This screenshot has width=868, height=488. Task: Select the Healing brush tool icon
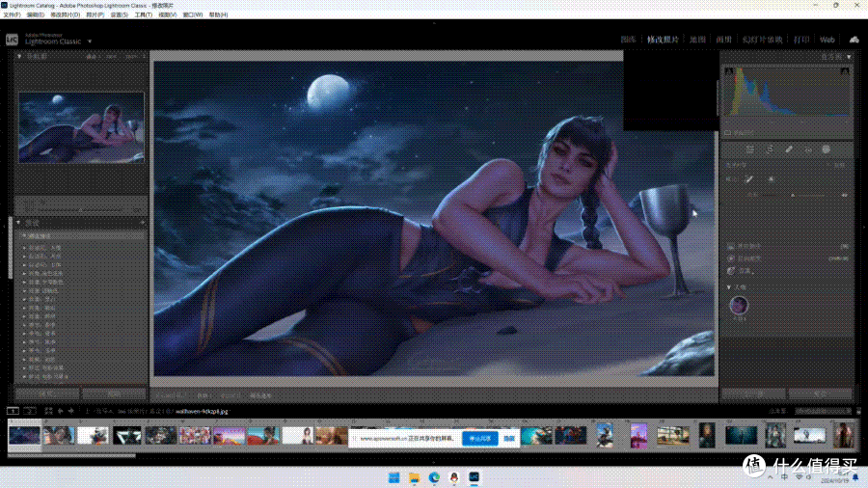pyautogui.click(x=789, y=149)
